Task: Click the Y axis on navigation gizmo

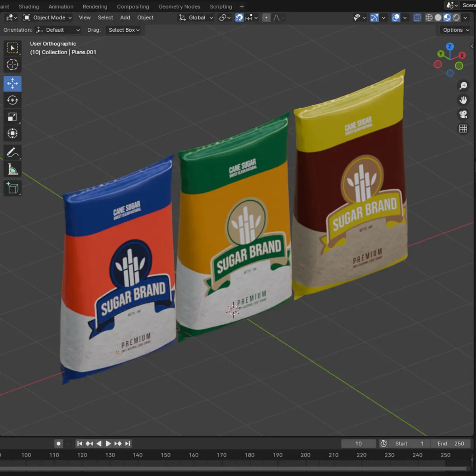Action: point(441,54)
